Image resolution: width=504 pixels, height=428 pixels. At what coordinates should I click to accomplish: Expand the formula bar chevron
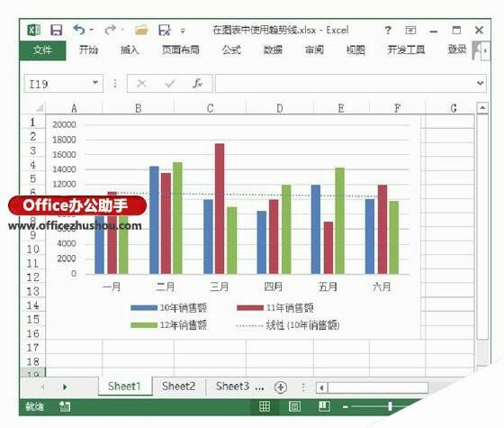481,83
